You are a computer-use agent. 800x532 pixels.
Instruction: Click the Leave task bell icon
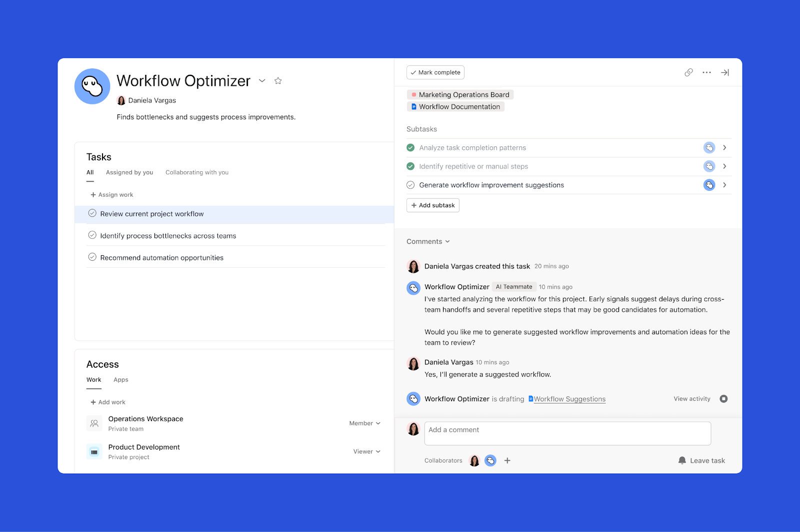coord(682,461)
